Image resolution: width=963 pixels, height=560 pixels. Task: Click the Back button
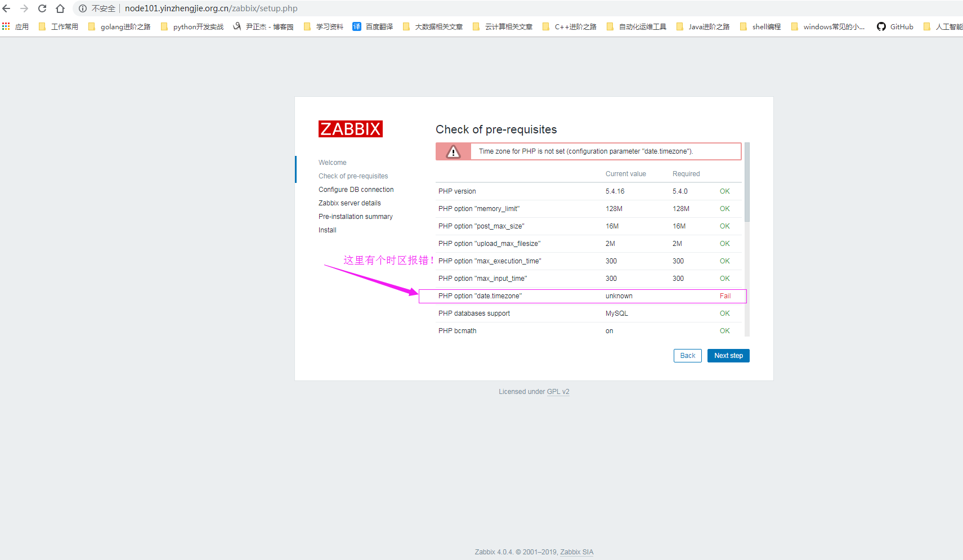(688, 356)
